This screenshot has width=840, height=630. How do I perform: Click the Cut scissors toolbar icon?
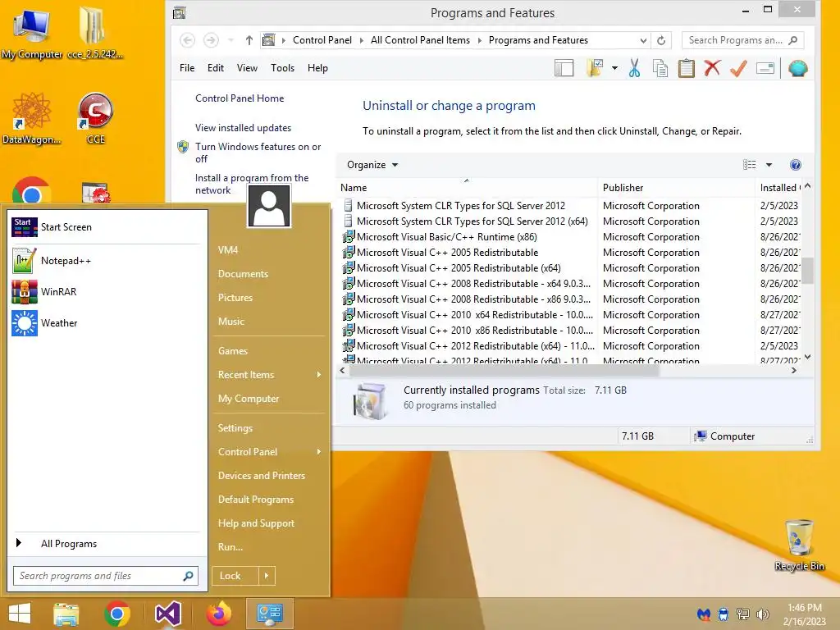click(x=634, y=69)
